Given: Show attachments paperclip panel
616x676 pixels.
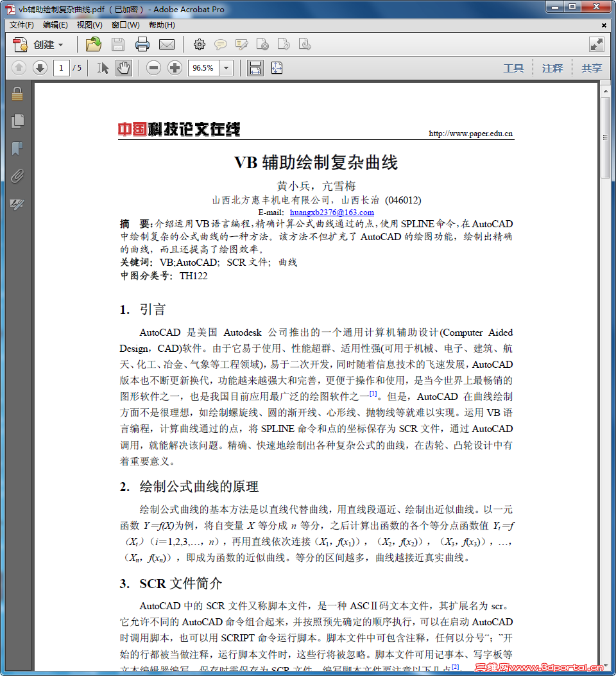Looking at the screenshot, I should 17,176.
